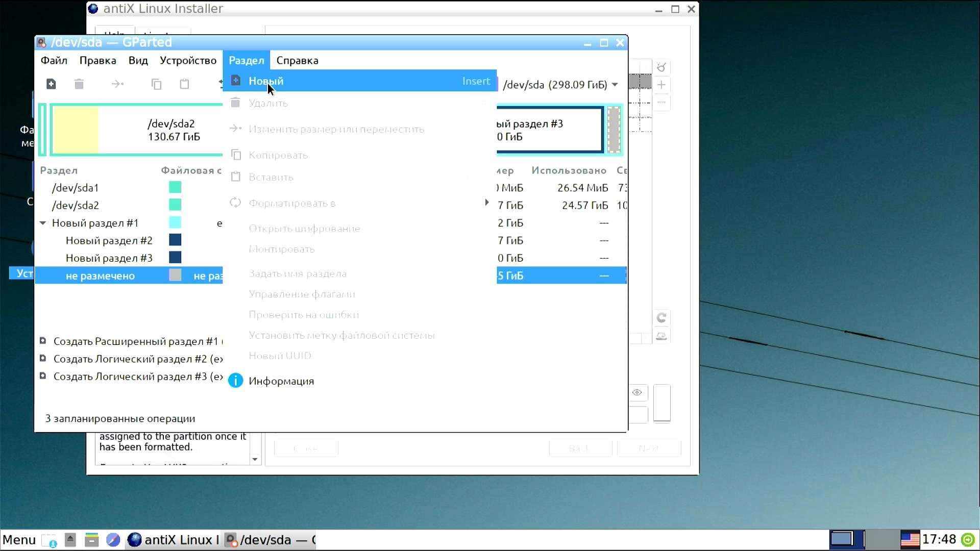Select Проверить на ошибки menu entry

[360, 315]
